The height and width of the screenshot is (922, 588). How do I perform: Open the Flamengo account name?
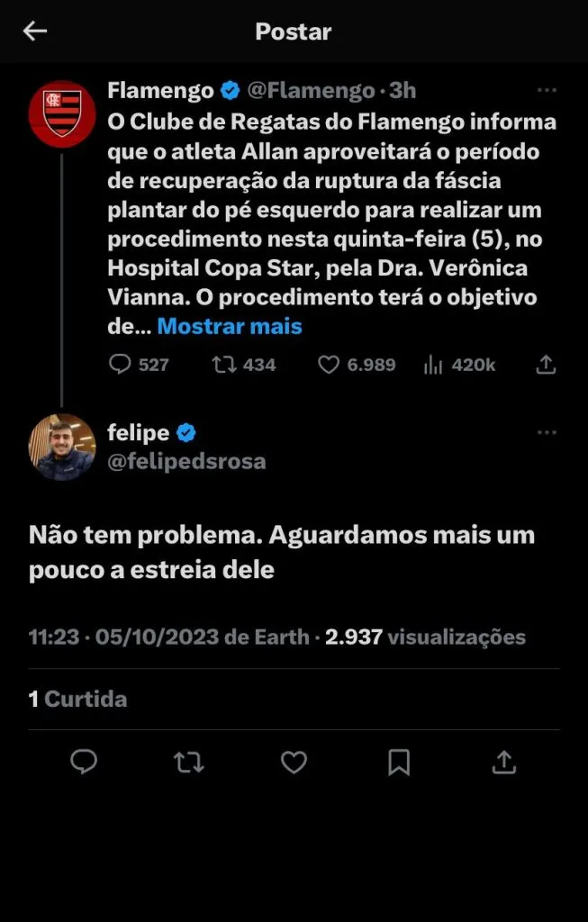click(160, 91)
